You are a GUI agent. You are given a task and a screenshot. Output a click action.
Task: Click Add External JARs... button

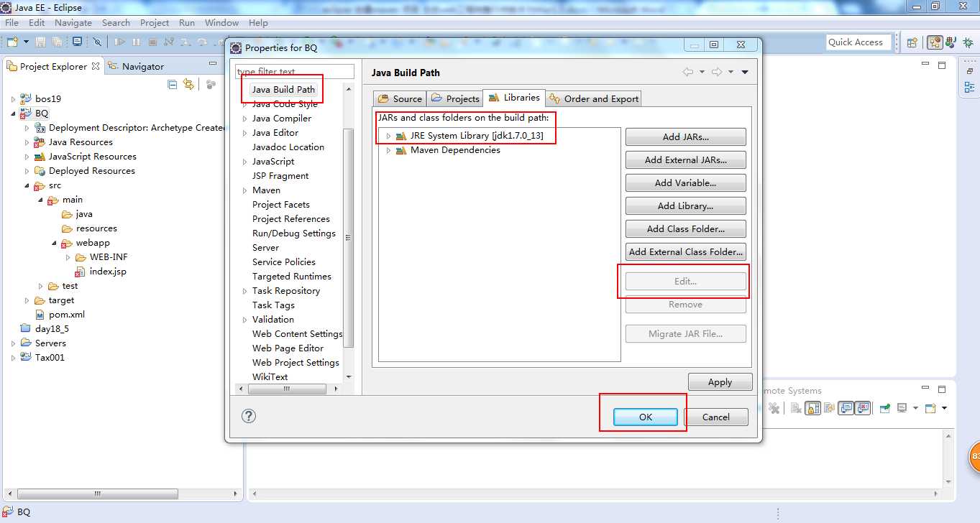[685, 159]
